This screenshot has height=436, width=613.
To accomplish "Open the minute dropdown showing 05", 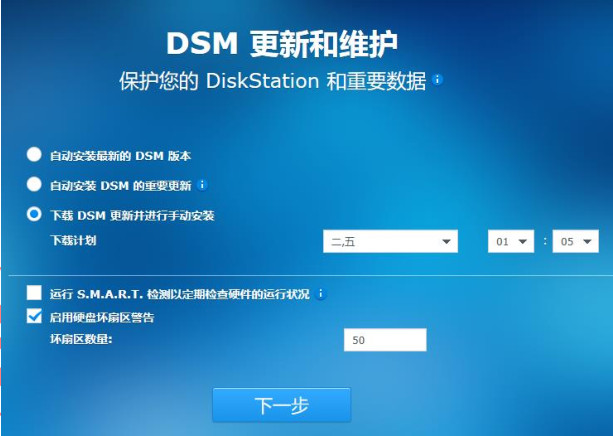I will click(x=575, y=241).
